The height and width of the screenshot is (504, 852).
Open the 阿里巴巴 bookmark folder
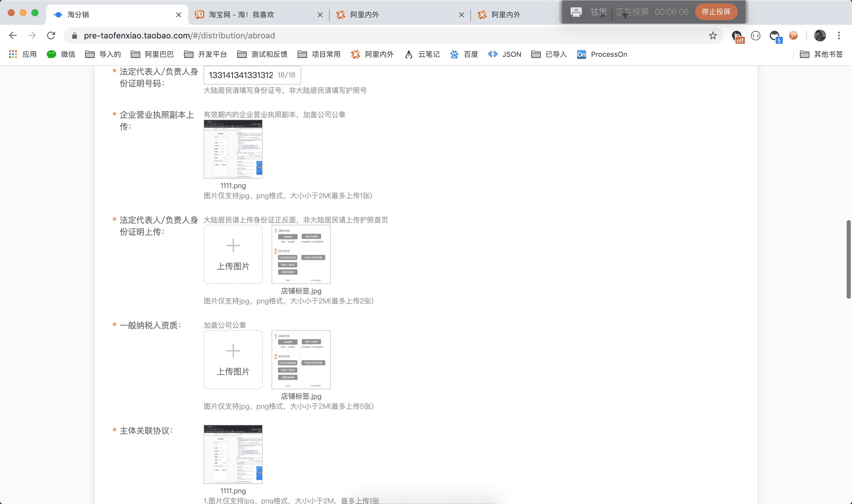point(152,54)
